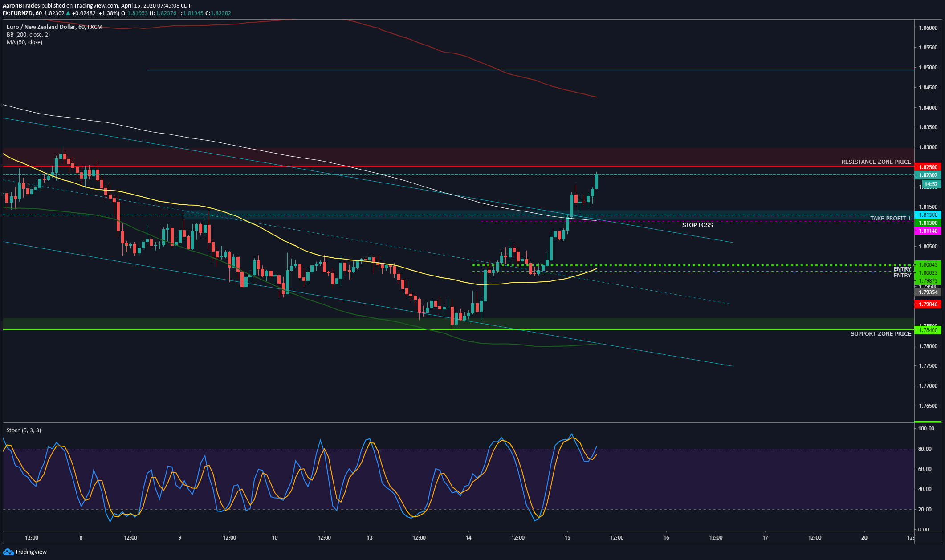The height and width of the screenshot is (560, 945).
Task: Click the date label 14 on time axis
Action: point(468,538)
